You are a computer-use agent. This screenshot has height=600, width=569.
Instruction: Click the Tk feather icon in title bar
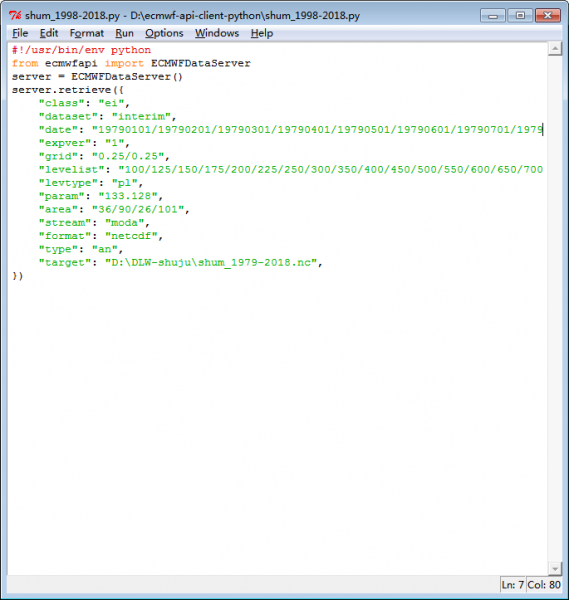15,15
